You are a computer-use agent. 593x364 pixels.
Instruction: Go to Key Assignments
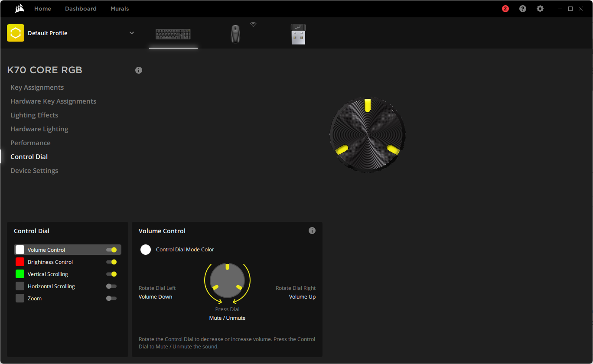pyautogui.click(x=37, y=88)
